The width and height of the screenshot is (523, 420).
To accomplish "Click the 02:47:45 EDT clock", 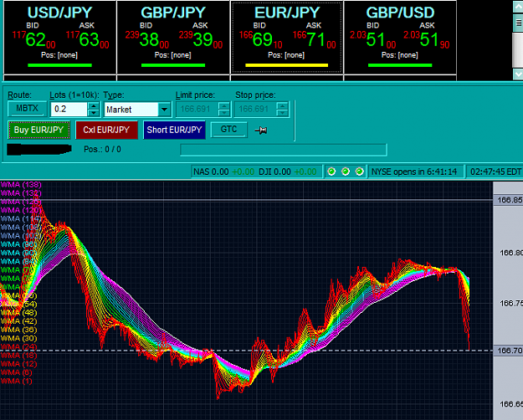I will [495, 172].
